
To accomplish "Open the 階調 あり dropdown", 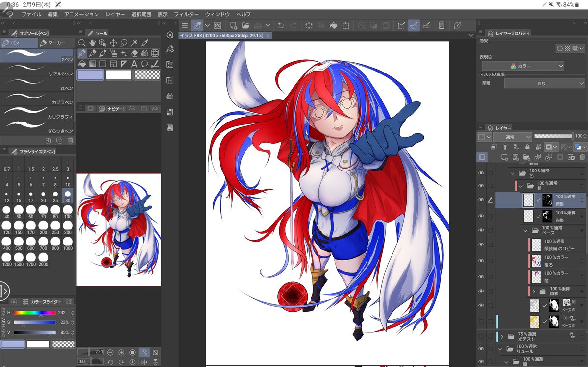I will 544,84.
